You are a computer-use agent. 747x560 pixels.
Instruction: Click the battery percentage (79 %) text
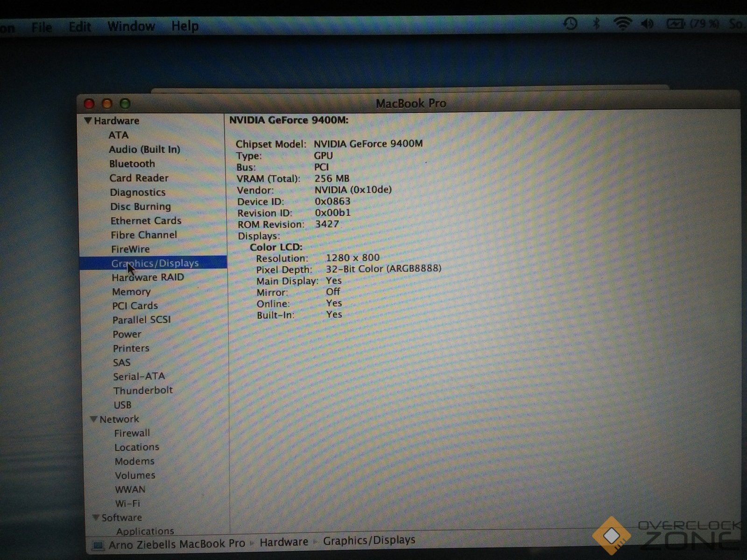pos(704,23)
